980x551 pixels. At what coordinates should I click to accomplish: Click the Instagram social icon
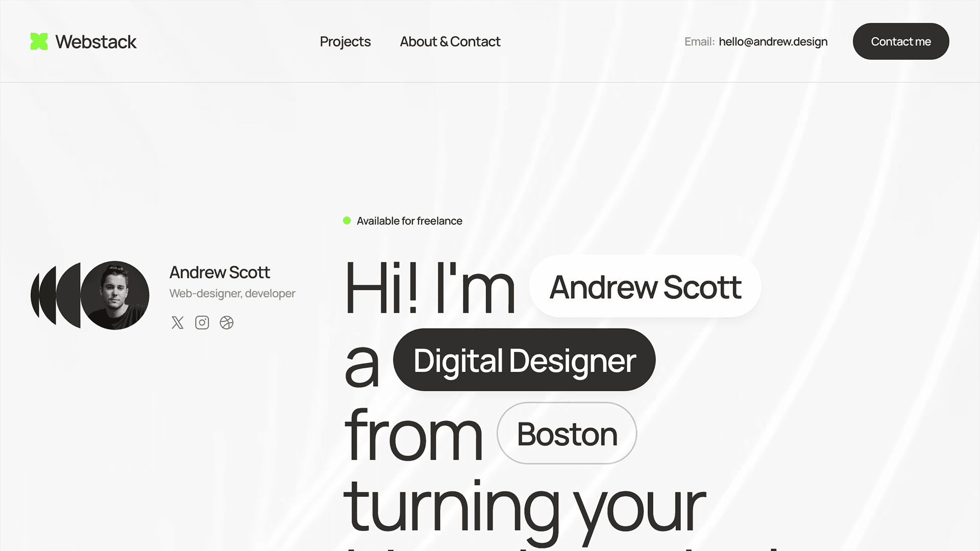[x=203, y=322]
